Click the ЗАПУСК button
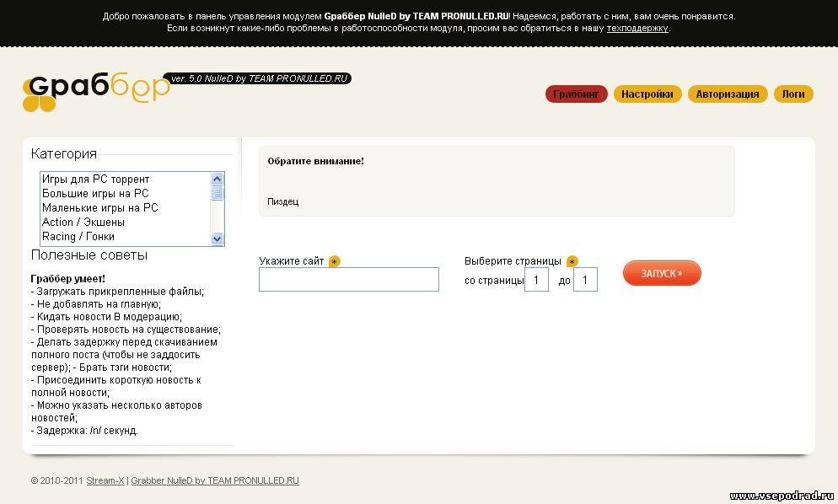Image resolution: width=838 pixels, height=504 pixels. [x=662, y=273]
